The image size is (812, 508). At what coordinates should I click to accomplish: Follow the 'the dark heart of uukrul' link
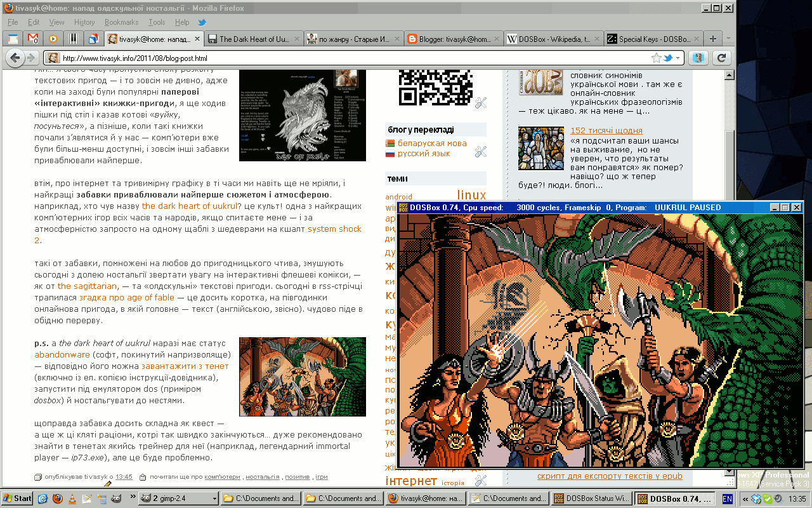(x=190, y=206)
